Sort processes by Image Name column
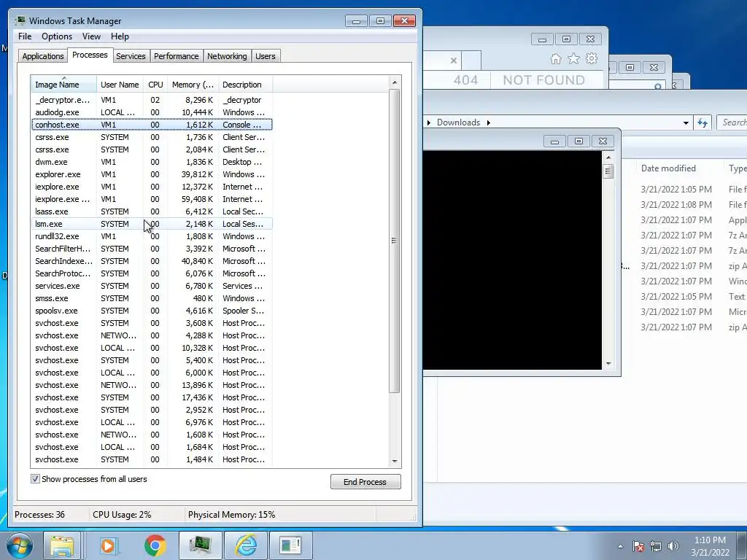This screenshot has width=747, height=560. coord(64,85)
